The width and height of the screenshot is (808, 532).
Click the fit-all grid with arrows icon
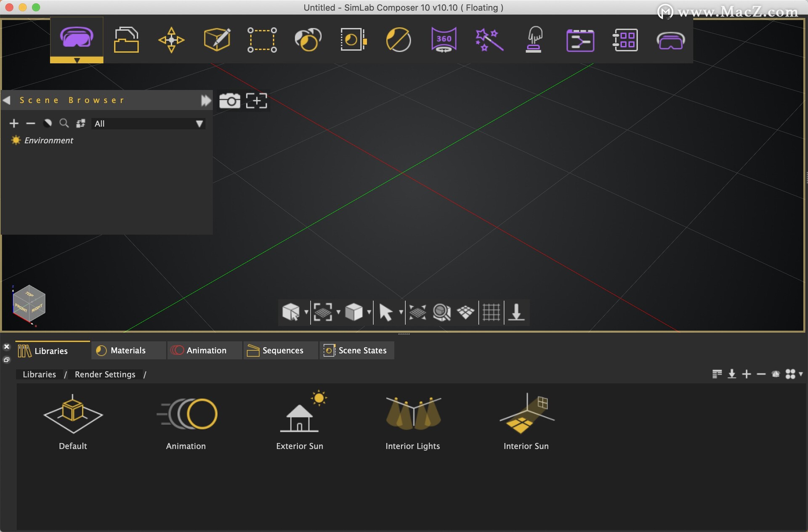417,312
